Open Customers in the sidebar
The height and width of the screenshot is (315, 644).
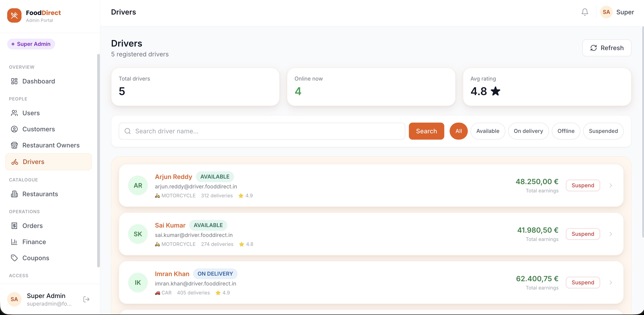[49, 129]
